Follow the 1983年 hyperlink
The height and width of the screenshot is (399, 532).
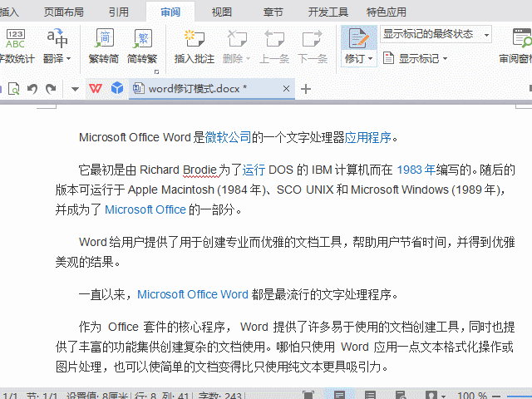pos(416,170)
